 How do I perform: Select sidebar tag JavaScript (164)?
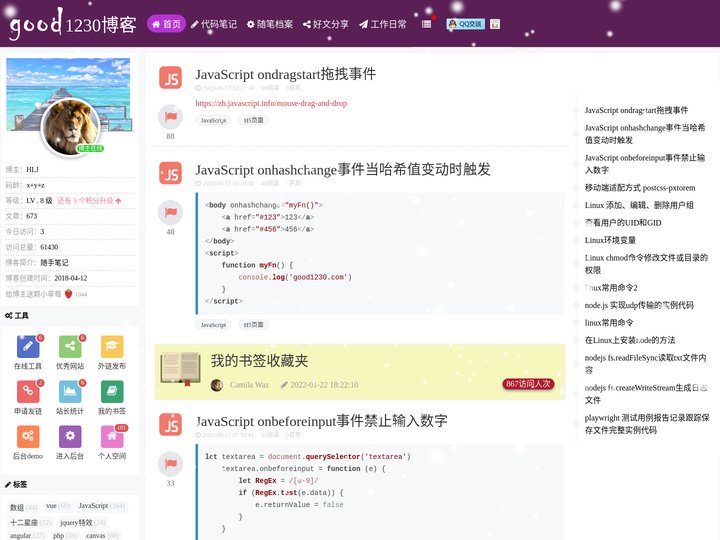coord(101,506)
